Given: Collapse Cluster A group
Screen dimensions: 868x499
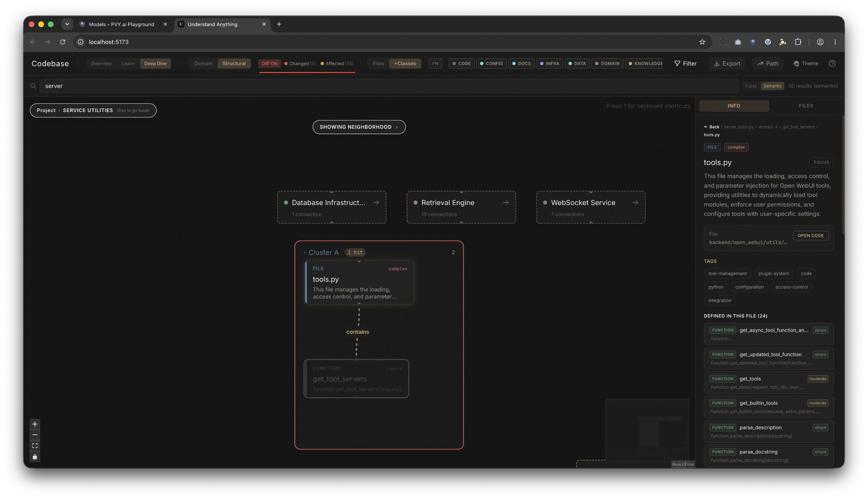Looking at the screenshot, I should 305,252.
